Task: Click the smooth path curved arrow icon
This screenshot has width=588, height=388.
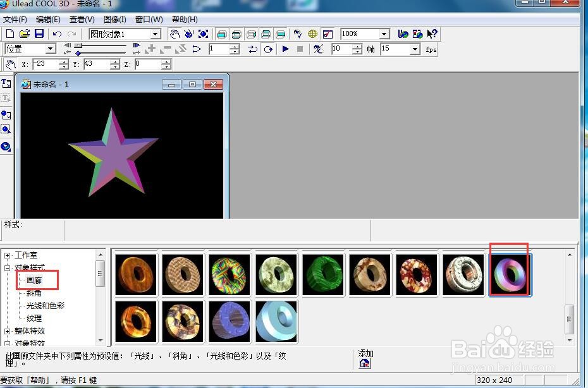Action: pos(196,49)
